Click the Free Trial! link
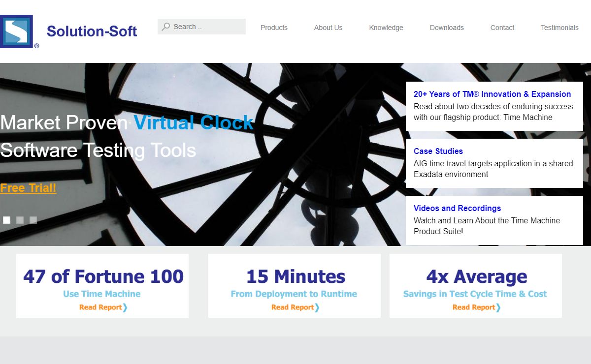Screen dimensions: 591x364 [x=28, y=188]
